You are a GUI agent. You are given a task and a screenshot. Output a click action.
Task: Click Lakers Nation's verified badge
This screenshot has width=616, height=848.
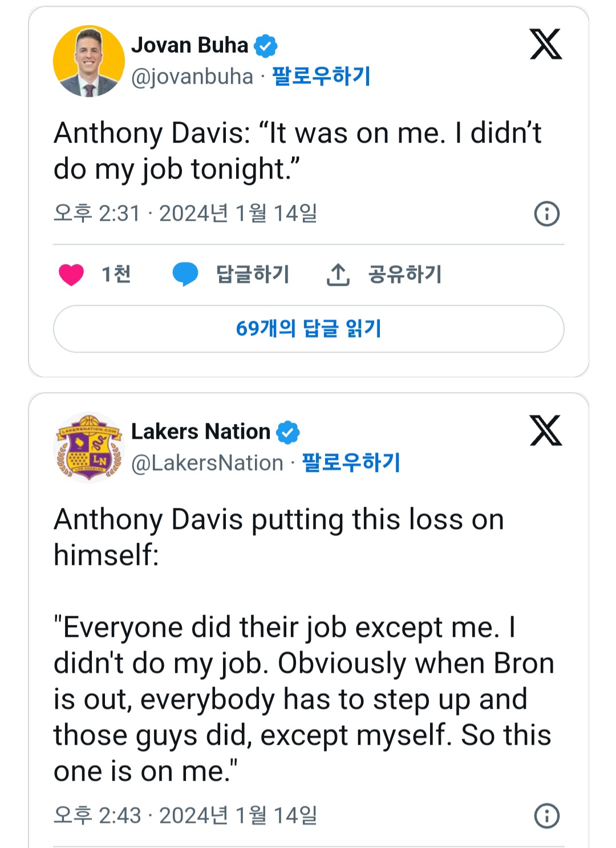pos(288,432)
